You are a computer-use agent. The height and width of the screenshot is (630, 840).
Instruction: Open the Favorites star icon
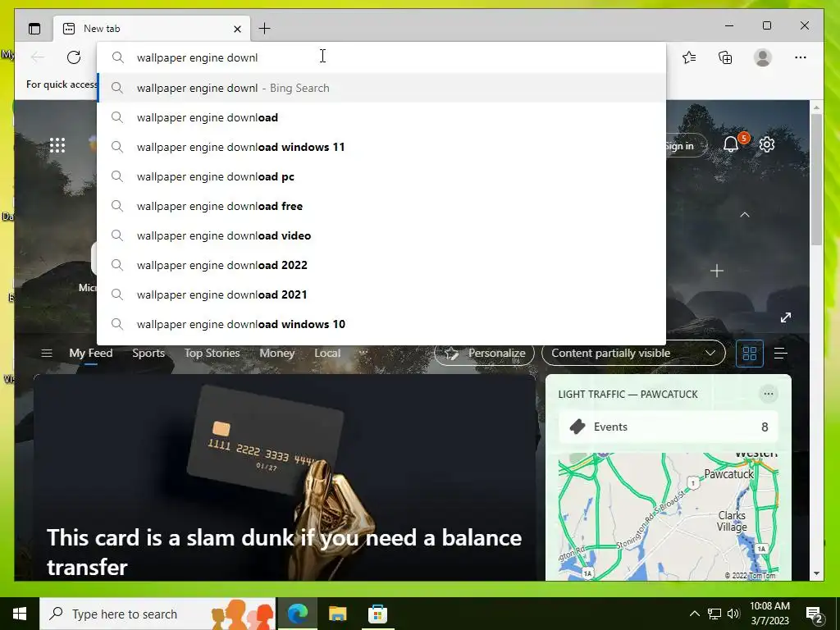pyautogui.click(x=689, y=57)
